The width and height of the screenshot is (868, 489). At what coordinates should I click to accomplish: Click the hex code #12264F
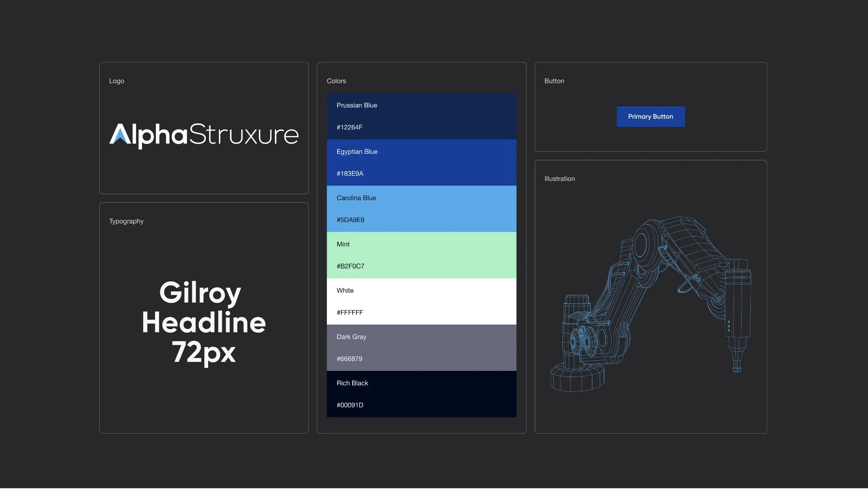coord(349,127)
